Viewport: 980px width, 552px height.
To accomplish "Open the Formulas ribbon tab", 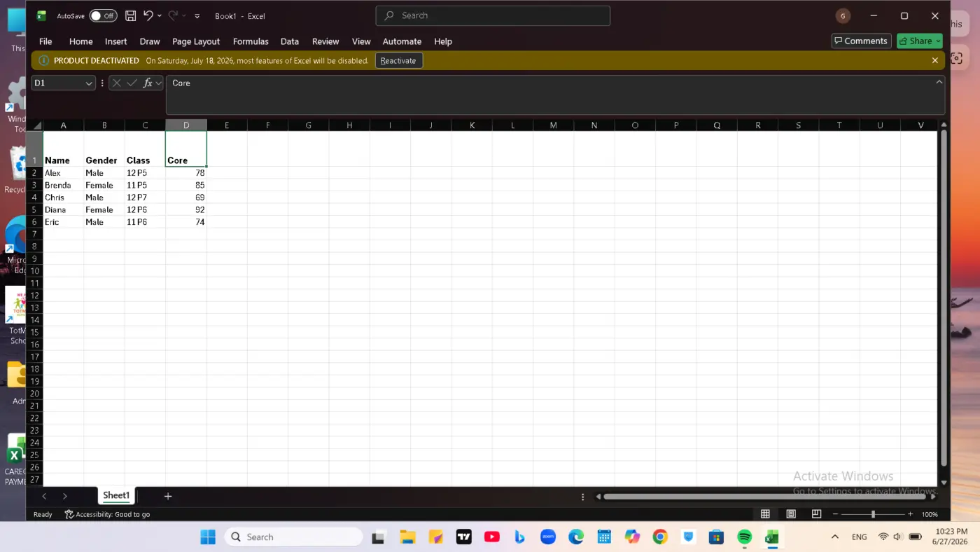I will [251, 41].
